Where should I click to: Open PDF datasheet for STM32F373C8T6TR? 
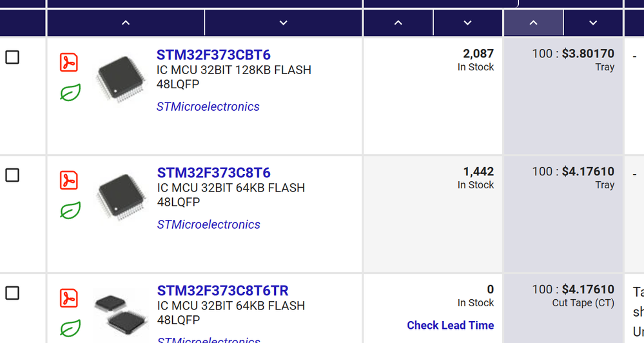coord(69,299)
